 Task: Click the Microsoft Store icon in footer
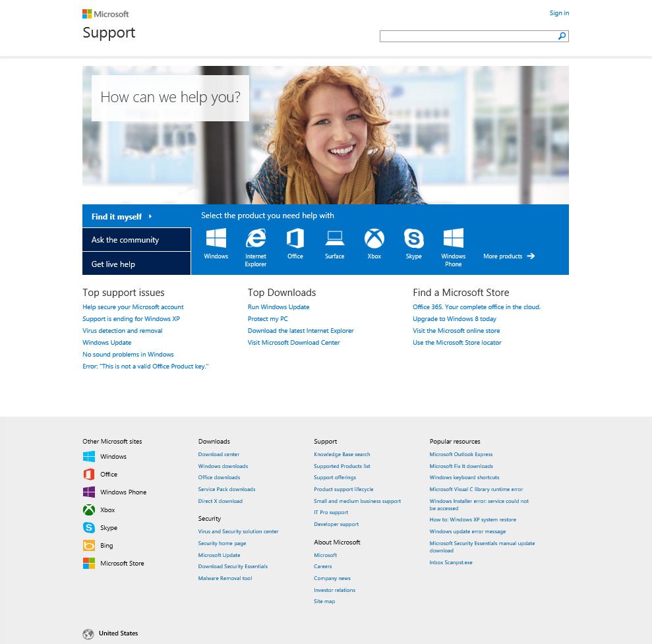coord(89,564)
